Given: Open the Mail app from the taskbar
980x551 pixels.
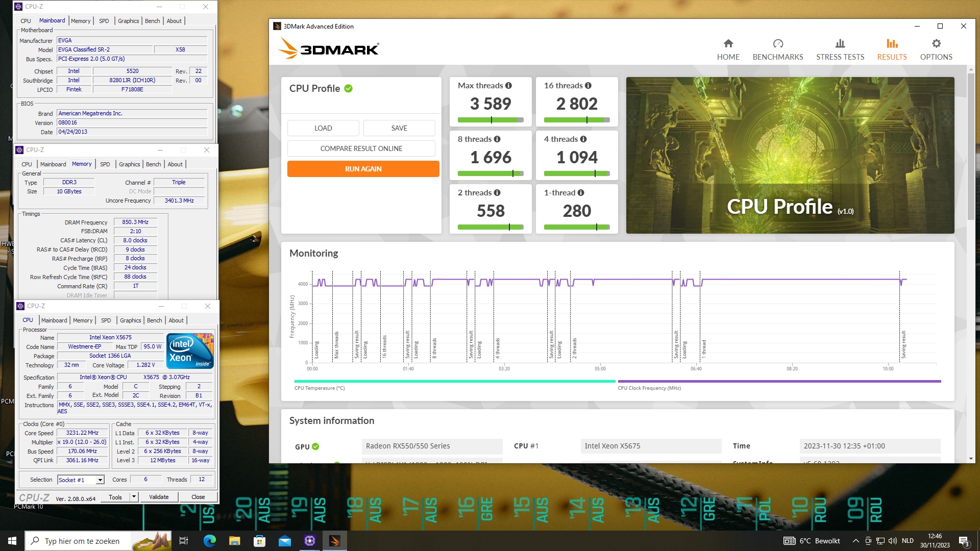Looking at the screenshot, I should tap(284, 541).
